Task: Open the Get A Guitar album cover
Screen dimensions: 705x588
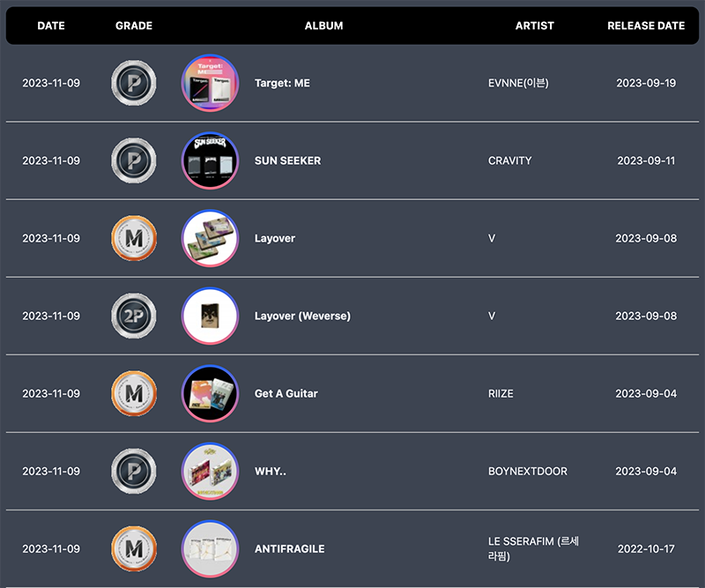Action: (210, 393)
